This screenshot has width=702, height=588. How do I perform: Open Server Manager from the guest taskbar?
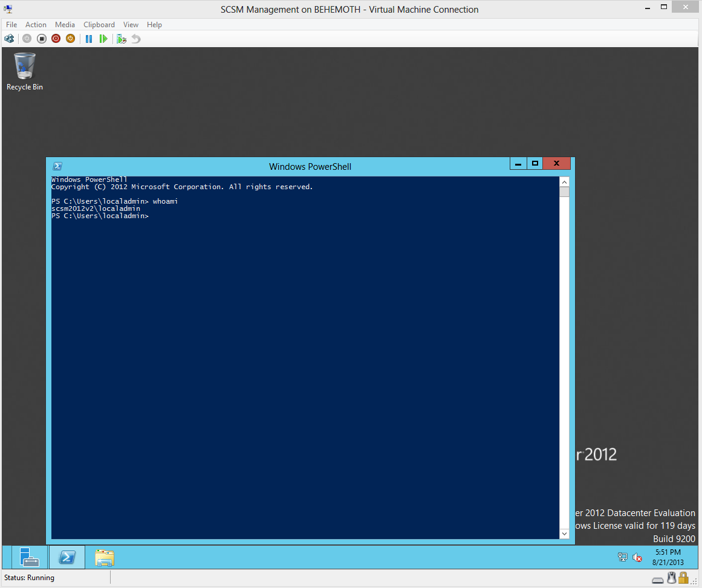(x=30, y=557)
